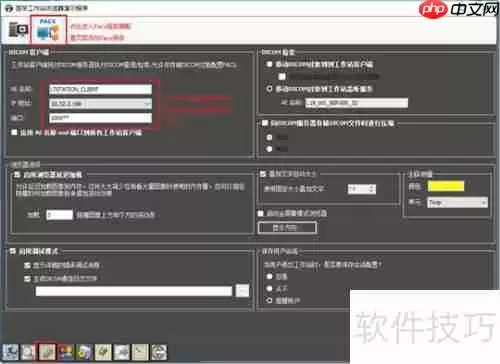Open the yellow annotation color swatch

click(446, 186)
